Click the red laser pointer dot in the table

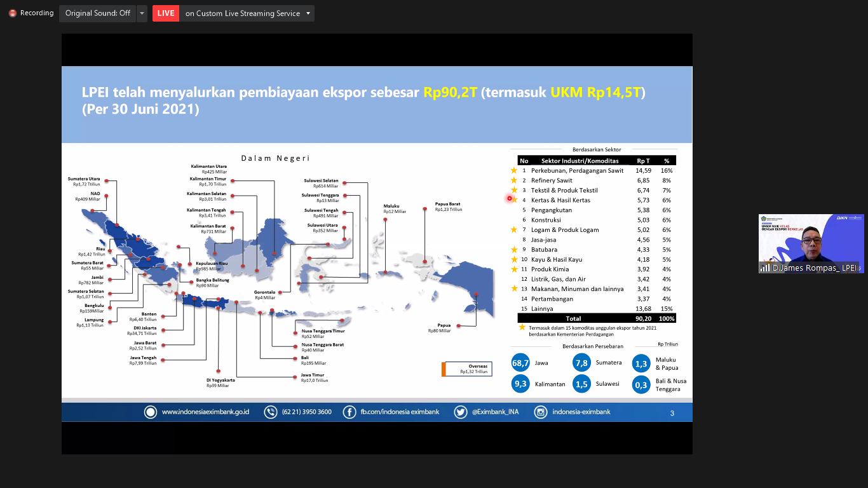coord(510,198)
